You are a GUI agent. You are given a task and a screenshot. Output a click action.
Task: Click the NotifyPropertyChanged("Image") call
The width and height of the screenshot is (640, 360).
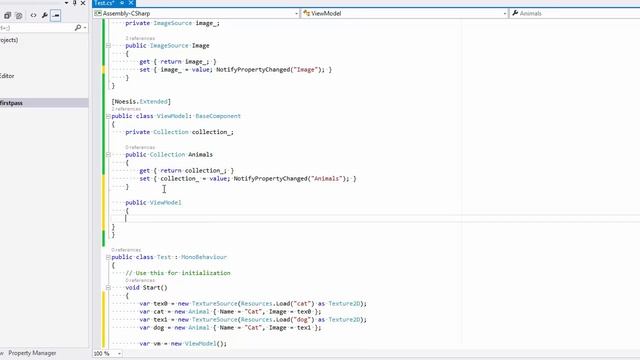[x=270, y=70]
